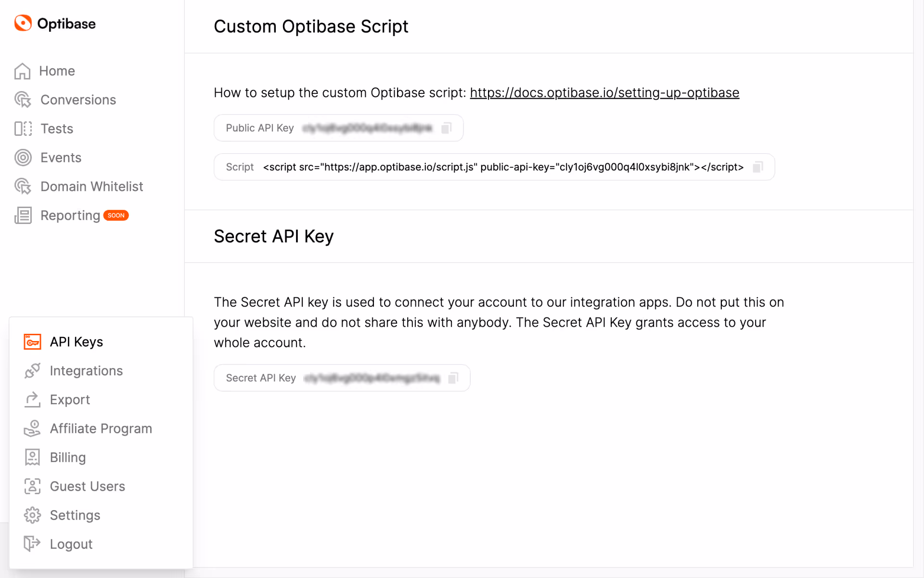Image resolution: width=924 pixels, height=578 pixels.
Task: Click the Reporting document icon
Action: point(23,215)
